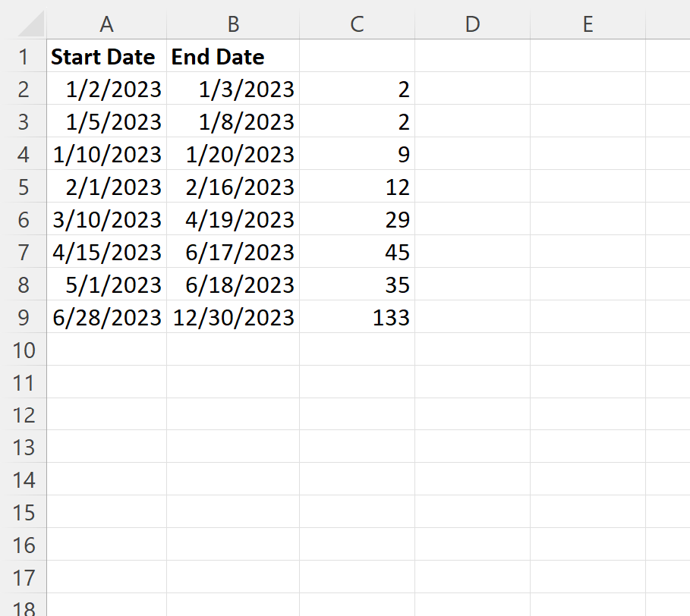The height and width of the screenshot is (616, 690).
Task: Click the cell showing value 133
Action: point(358,317)
